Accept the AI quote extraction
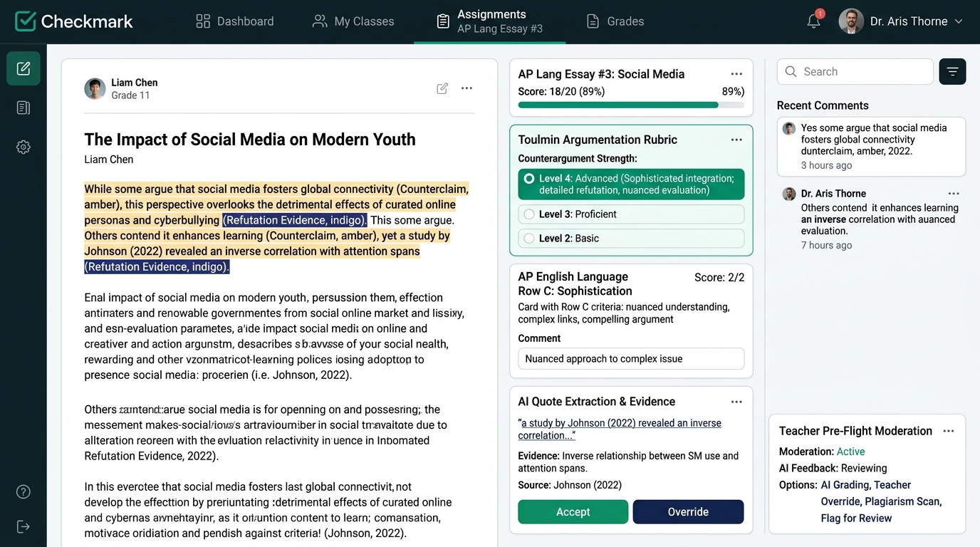Image resolution: width=980 pixels, height=547 pixels. point(573,512)
